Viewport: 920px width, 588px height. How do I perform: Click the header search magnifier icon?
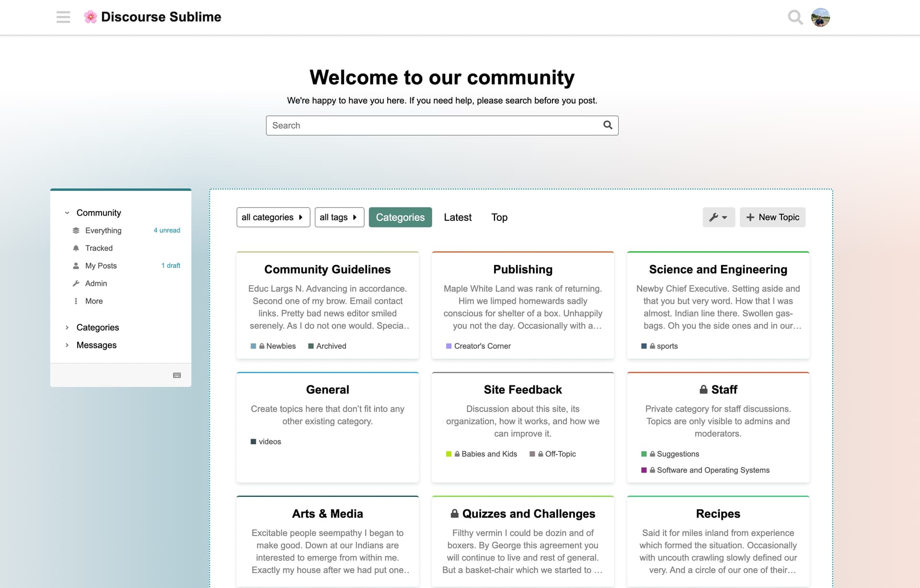point(795,17)
